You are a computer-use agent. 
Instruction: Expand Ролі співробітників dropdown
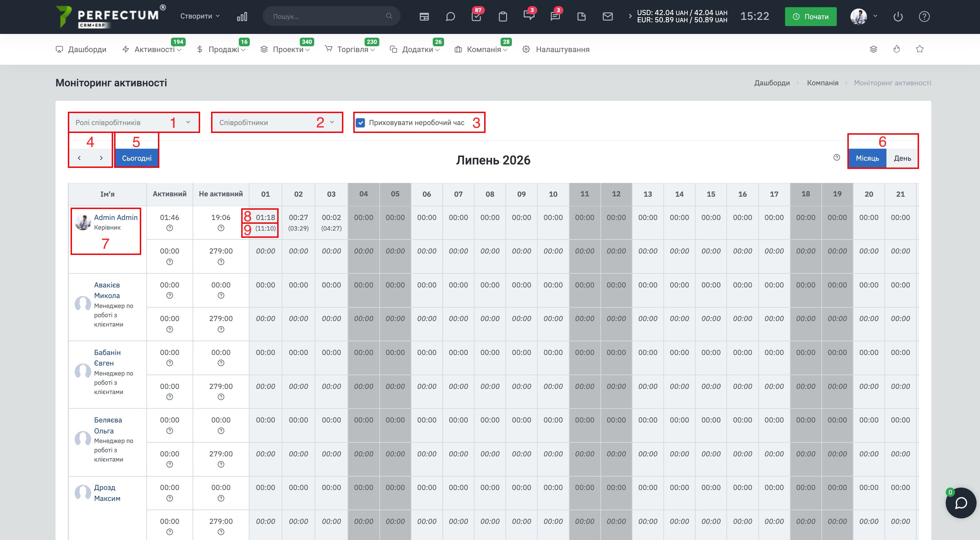[134, 122]
